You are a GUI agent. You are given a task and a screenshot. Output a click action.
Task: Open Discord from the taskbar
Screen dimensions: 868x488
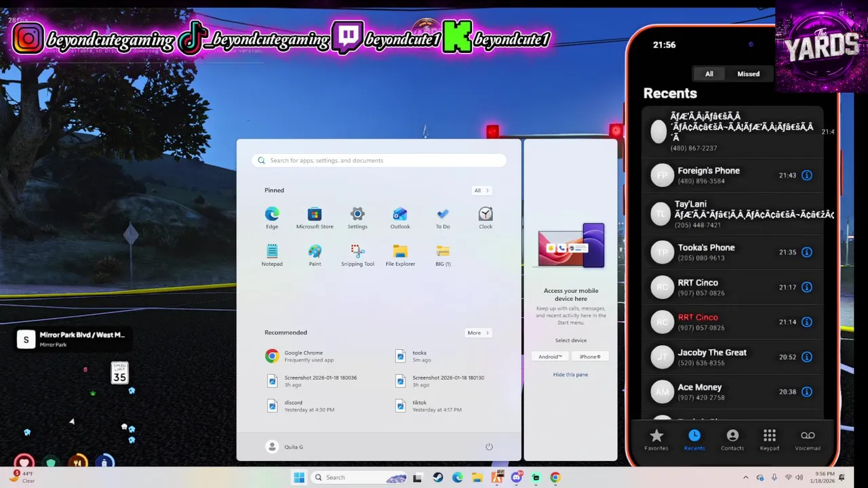(x=517, y=477)
